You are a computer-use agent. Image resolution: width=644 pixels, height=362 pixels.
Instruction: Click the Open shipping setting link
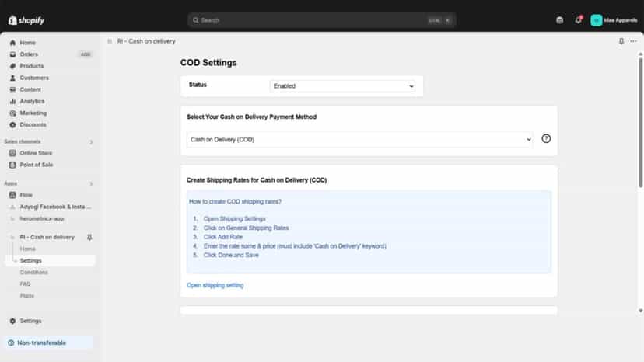click(215, 285)
